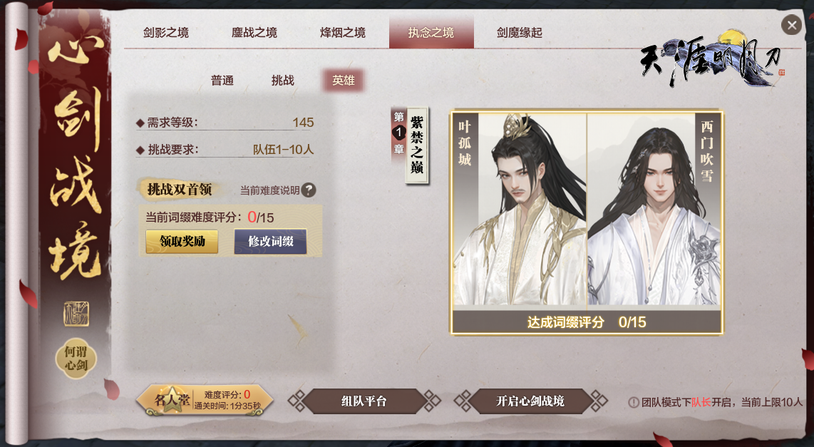Viewport: 814px width, 447px height.
Task: Select the 叶孤城 boss portrait
Action: (x=520, y=210)
